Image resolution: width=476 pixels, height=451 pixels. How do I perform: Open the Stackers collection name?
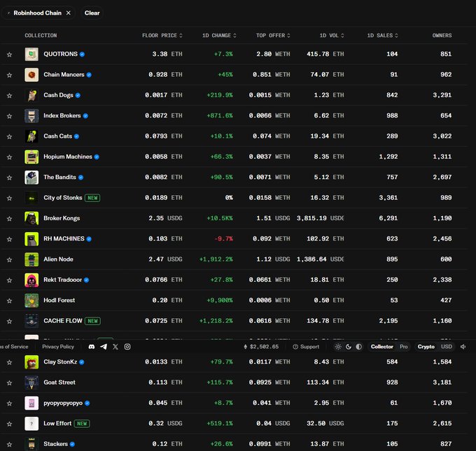click(x=55, y=444)
